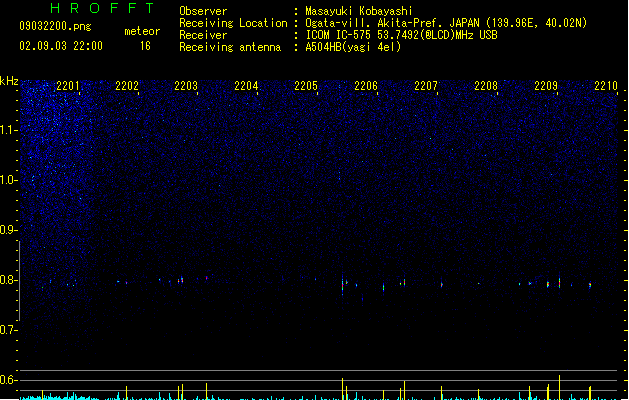This screenshot has width=629, height=400.
Task: Click the Receiver label
Action: [203, 35]
